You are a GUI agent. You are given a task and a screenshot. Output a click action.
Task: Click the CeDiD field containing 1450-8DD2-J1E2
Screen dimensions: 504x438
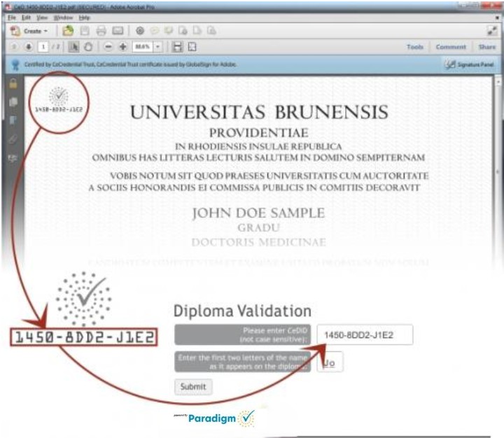coord(365,335)
